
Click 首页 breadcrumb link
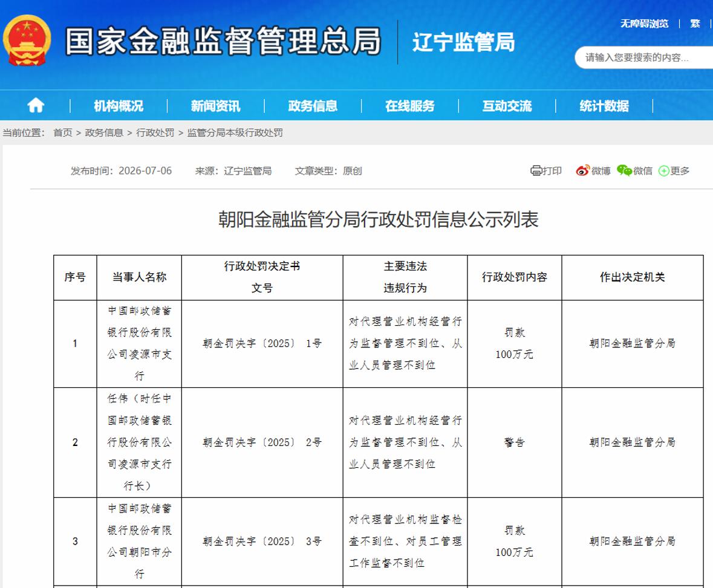(x=63, y=133)
